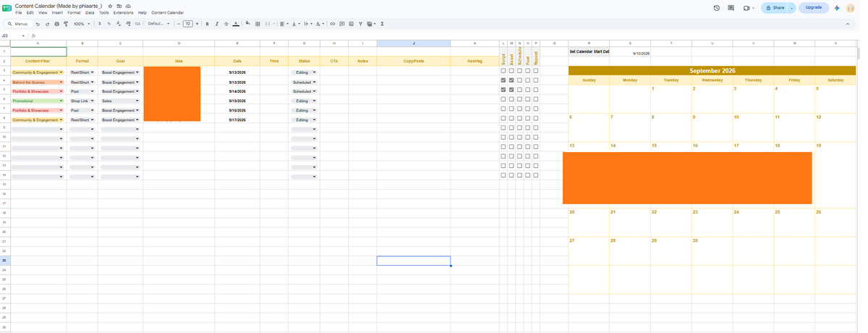The image size is (868, 333).
Task: View cloud document status icon
Action: coord(127,6)
